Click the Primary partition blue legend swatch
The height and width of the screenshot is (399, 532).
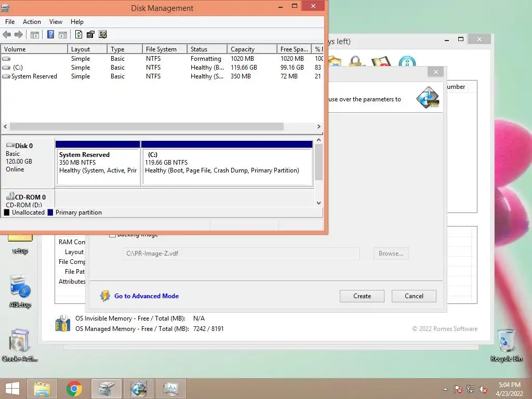pos(50,212)
